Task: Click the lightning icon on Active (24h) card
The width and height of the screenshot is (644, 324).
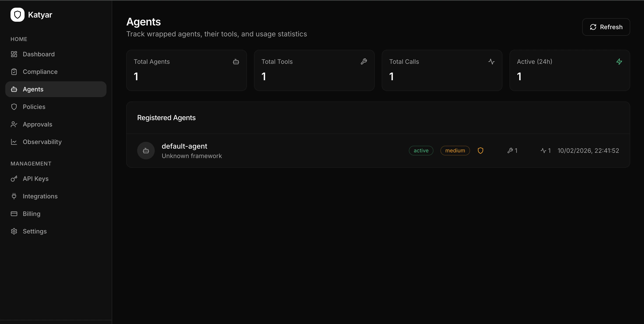Action: (620, 62)
